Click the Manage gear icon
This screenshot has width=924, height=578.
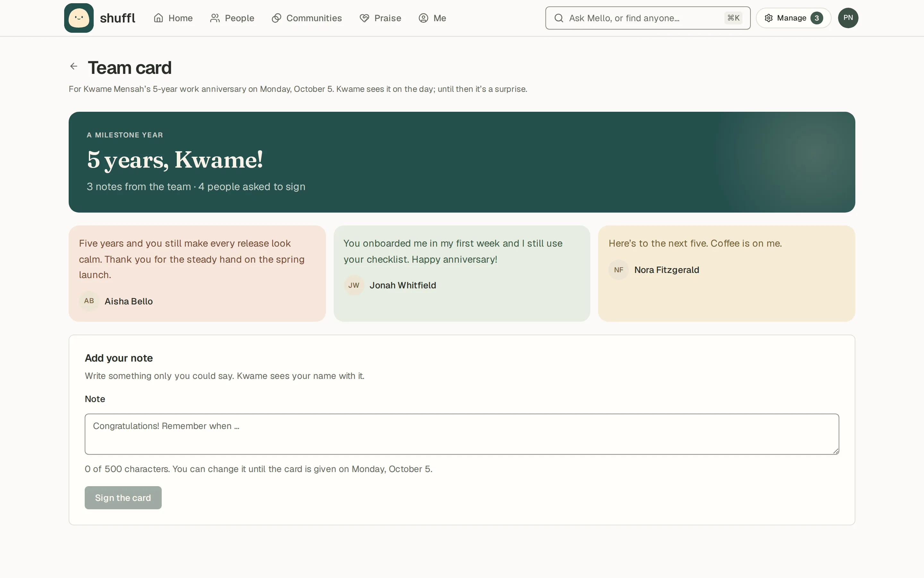click(769, 18)
